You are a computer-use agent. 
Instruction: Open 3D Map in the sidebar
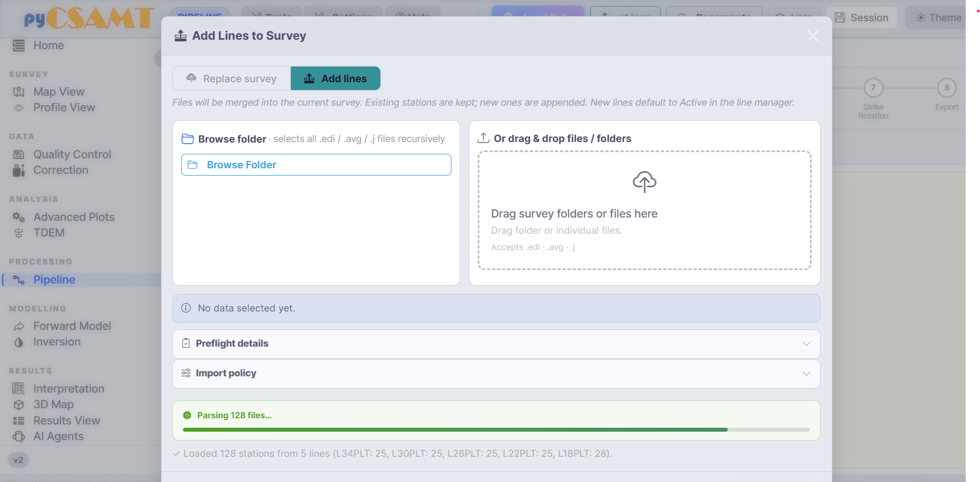pos(54,404)
